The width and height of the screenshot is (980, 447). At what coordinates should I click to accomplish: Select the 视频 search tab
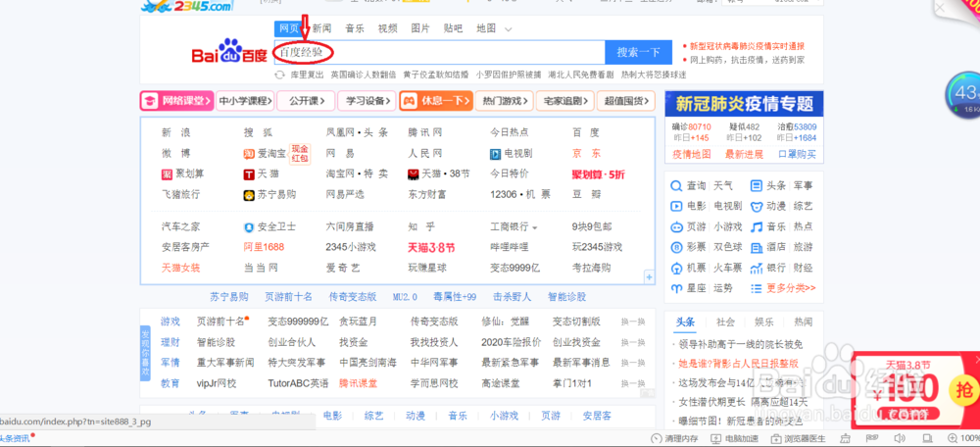point(387,28)
